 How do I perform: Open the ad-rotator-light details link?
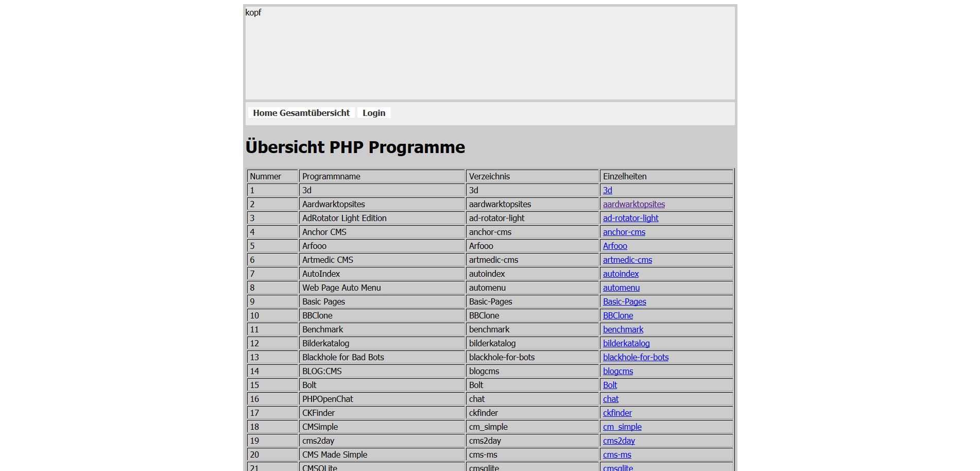[630, 218]
